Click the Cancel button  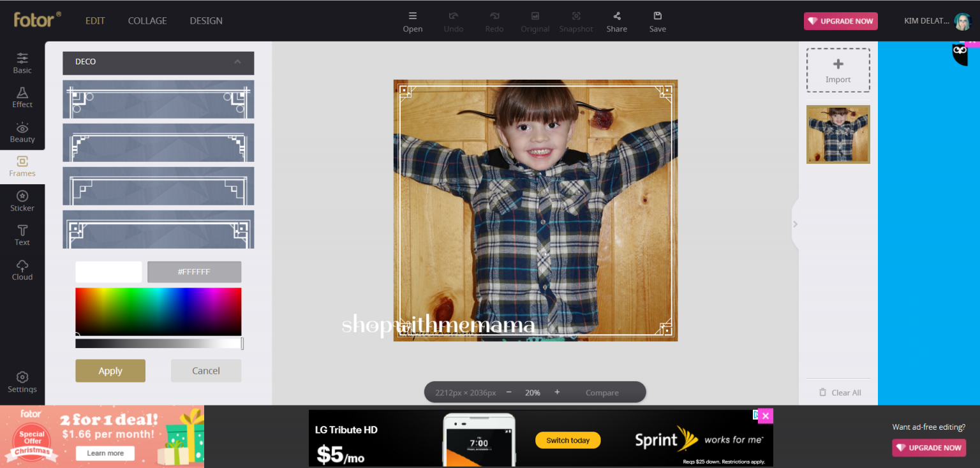tap(206, 370)
